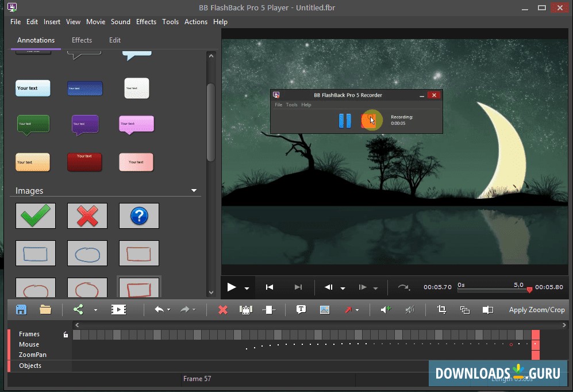The height and width of the screenshot is (392, 573).
Task: Click the red mouse-click marker on Mouse track
Action: 511,344
